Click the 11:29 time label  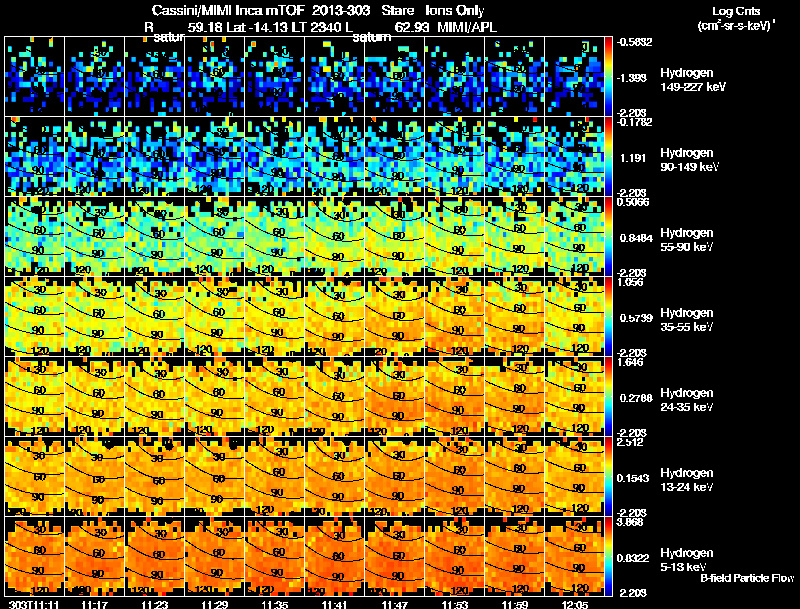click(x=214, y=604)
